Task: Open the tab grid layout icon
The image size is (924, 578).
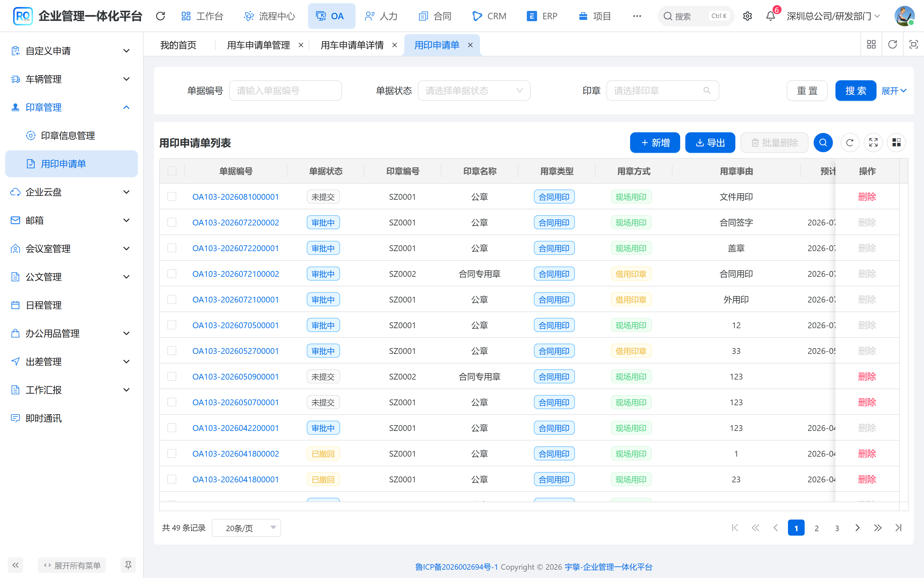Action: [x=871, y=45]
